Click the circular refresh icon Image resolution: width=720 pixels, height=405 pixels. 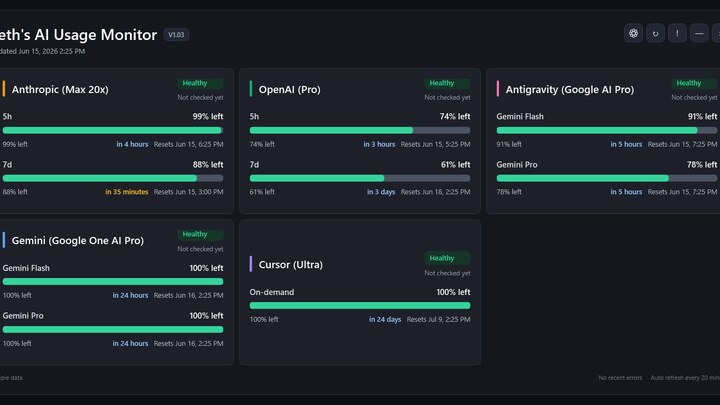(655, 34)
